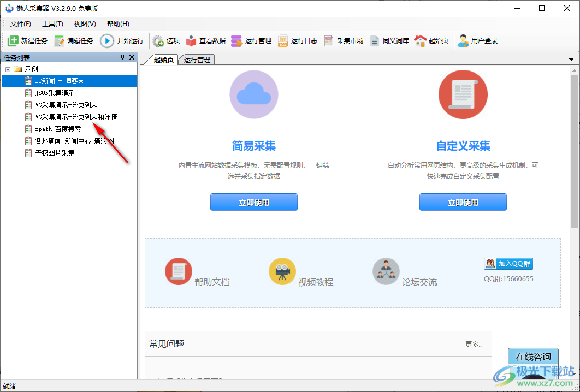The height and width of the screenshot is (392, 580).
Task: Click 立即使用 under 简易采集
Action: [254, 202]
